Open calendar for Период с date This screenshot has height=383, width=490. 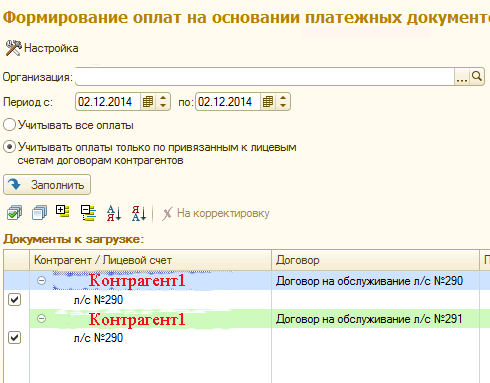click(148, 102)
